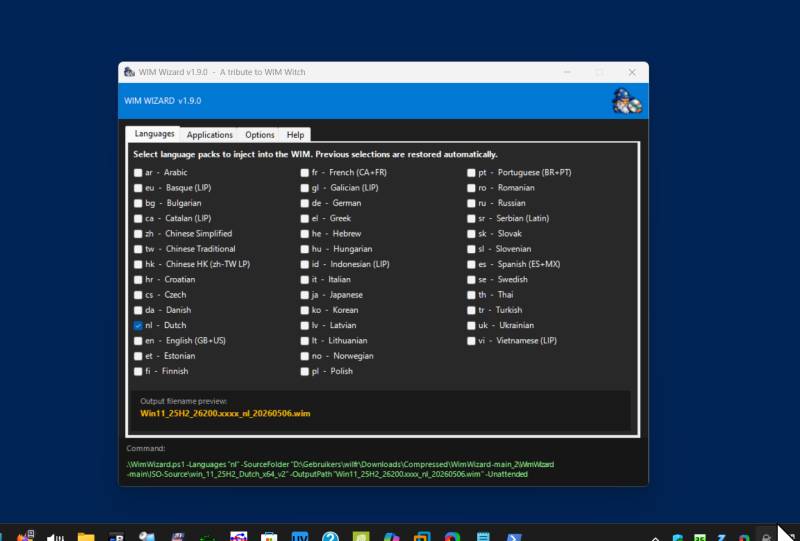The width and height of the screenshot is (800, 541).
Task: Enable the cs - Czech checkbox
Action: 138,295
